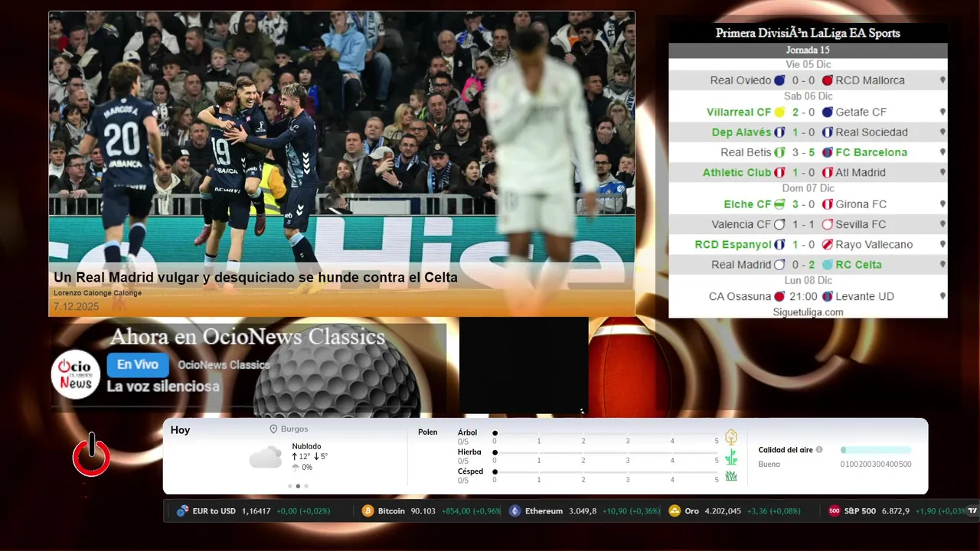Click the Real Madrid crest icon
The height and width of the screenshot is (551, 980).
pyautogui.click(x=779, y=265)
